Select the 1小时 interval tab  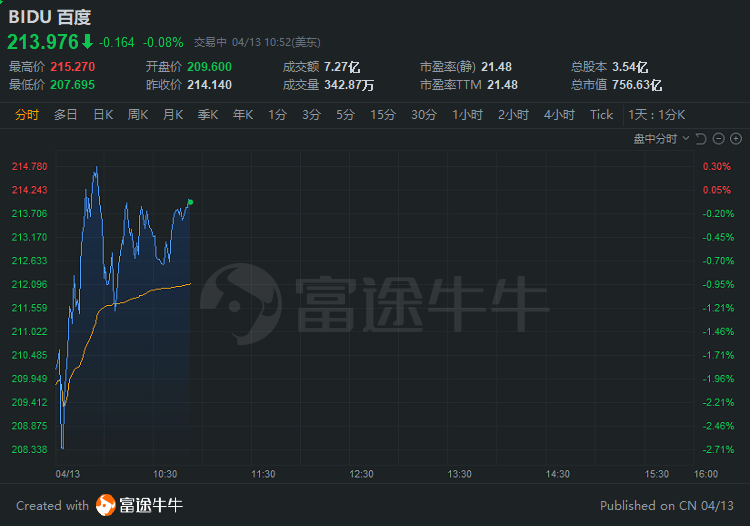467,115
